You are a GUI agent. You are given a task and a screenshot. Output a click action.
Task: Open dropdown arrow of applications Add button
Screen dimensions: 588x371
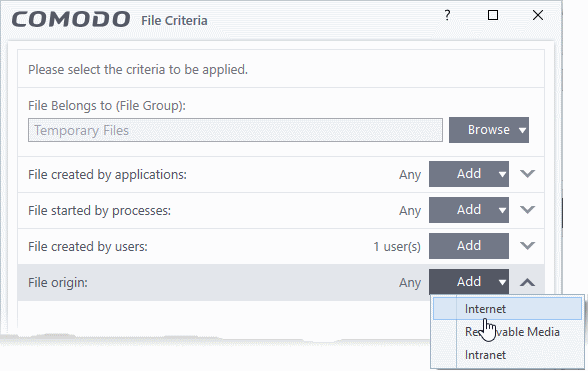pos(502,174)
